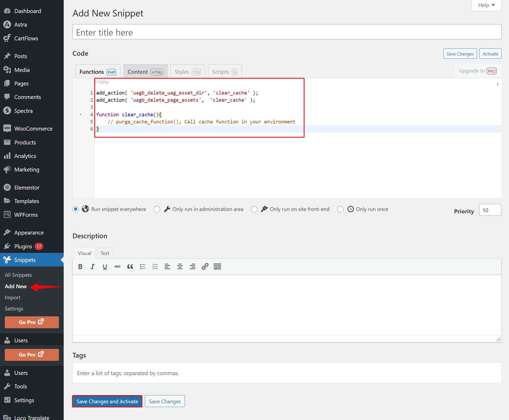Expand the Help dropdown
Image resolution: width=509 pixels, height=420 pixels.
(x=486, y=5)
